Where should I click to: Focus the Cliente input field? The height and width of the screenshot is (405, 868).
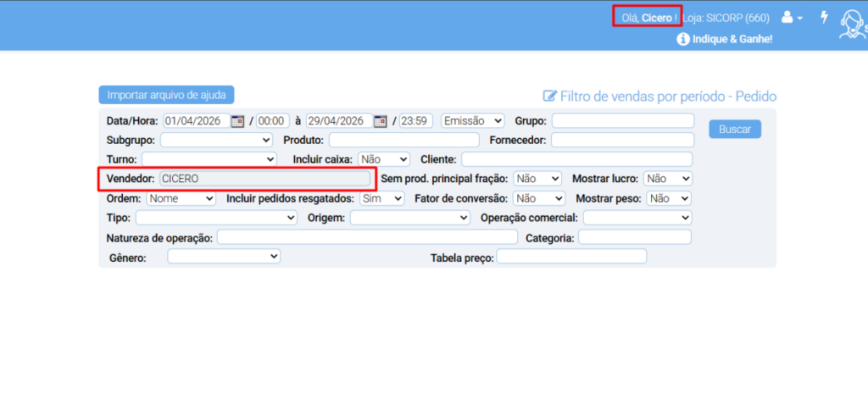pos(576,159)
